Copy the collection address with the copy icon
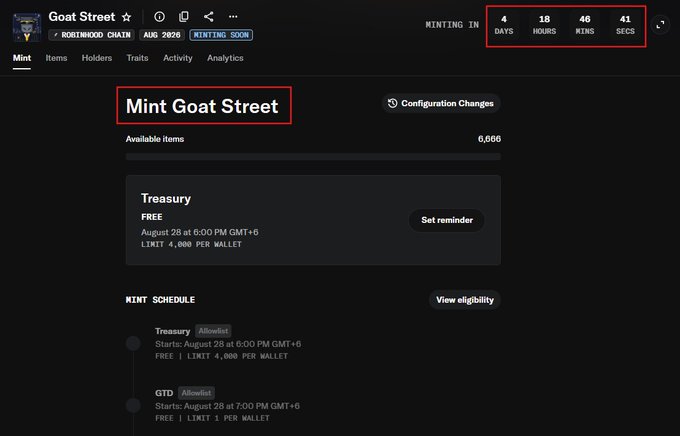This screenshot has width=680, height=436. (184, 17)
